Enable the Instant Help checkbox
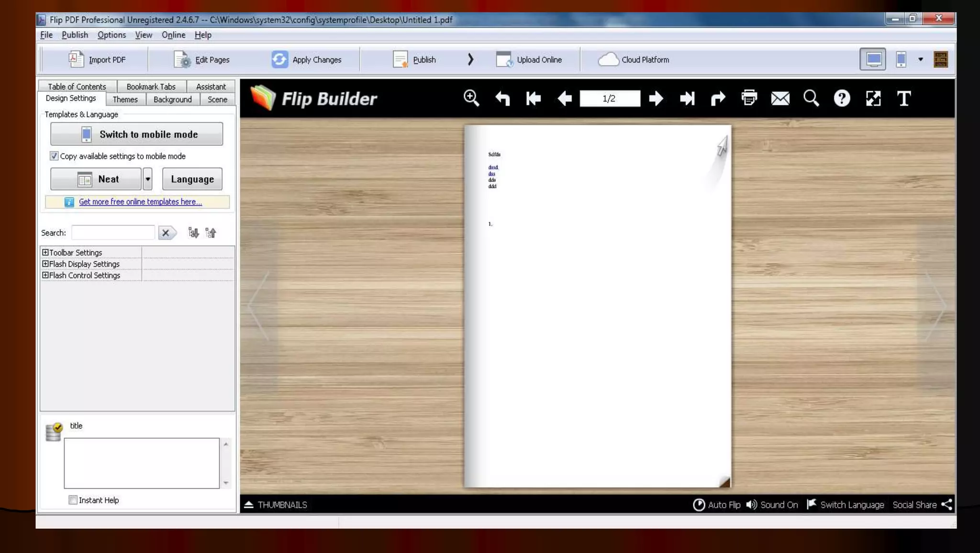 (73, 500)
